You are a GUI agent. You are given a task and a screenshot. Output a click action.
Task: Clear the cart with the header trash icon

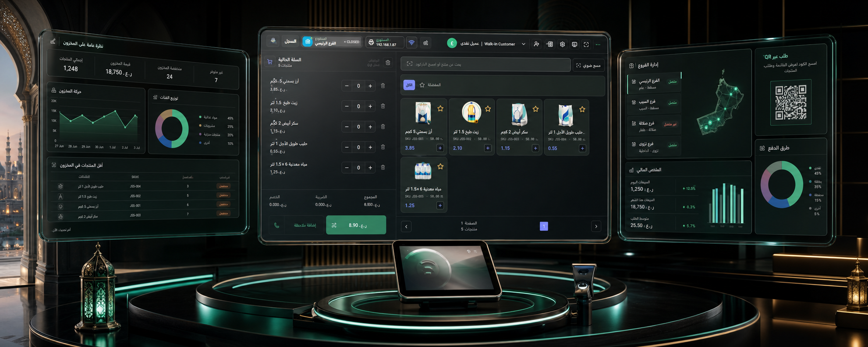[388, 63]
